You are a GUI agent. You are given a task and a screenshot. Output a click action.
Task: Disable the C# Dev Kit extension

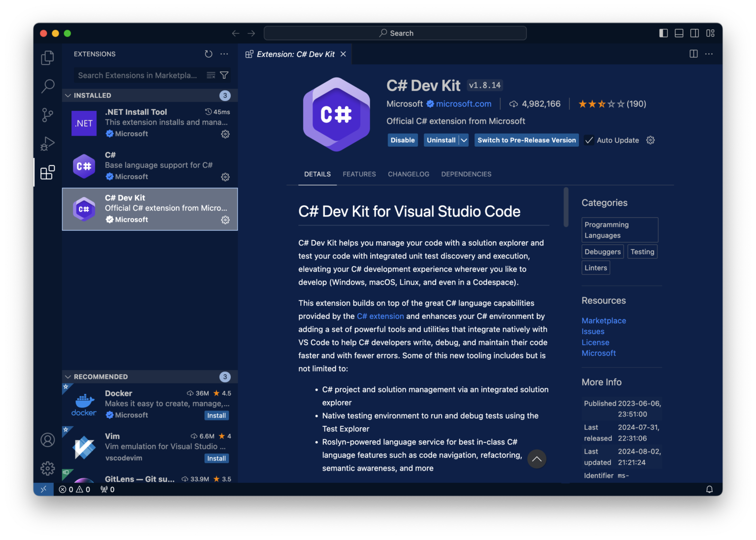coord(403,140)
